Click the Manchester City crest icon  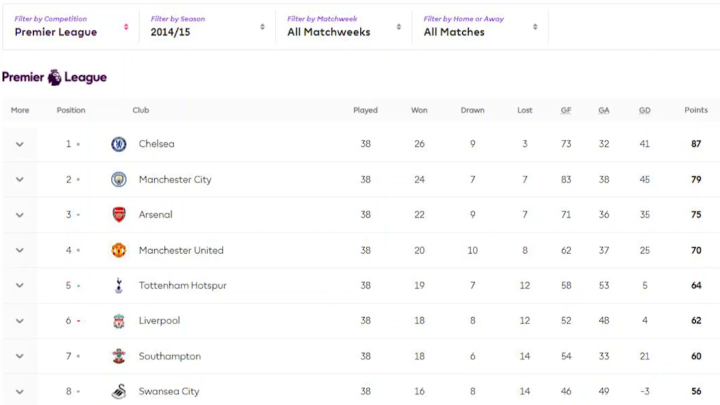119,180
